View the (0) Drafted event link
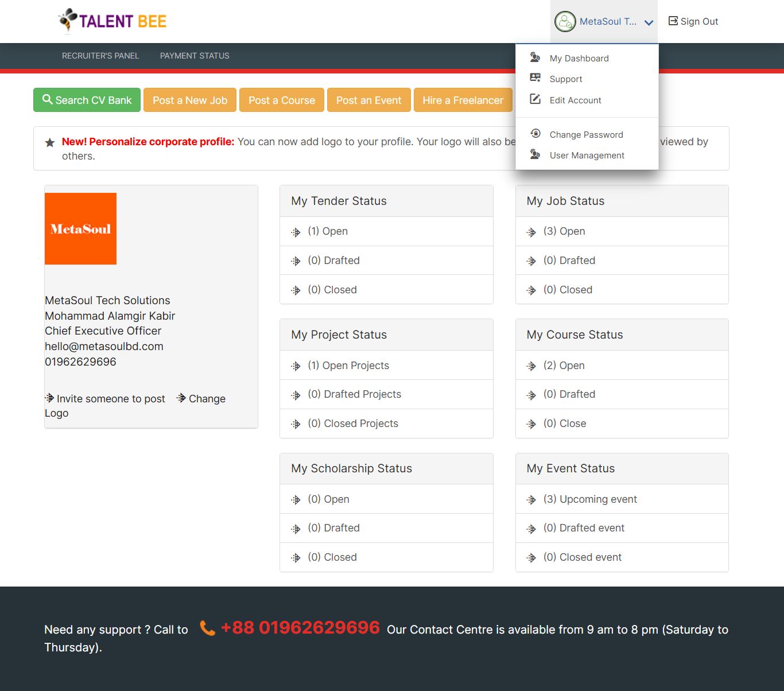This screenshot has height=691, width=784. (584, 528)
